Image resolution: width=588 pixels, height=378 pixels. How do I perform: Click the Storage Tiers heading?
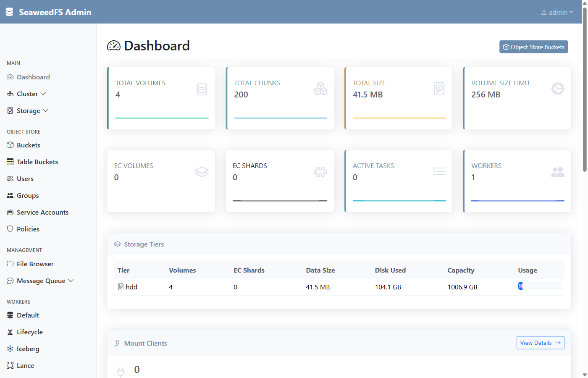coord(144,244)
